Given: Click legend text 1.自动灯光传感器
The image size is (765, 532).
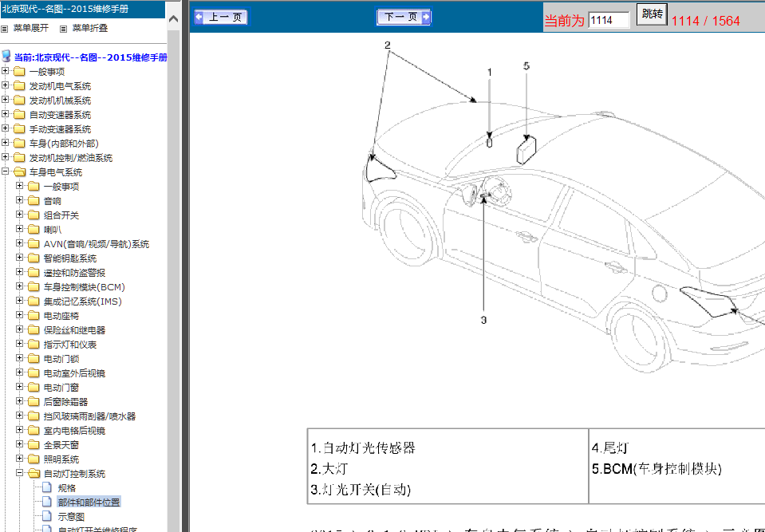Looking at the screenshot, I should [362, 447].
